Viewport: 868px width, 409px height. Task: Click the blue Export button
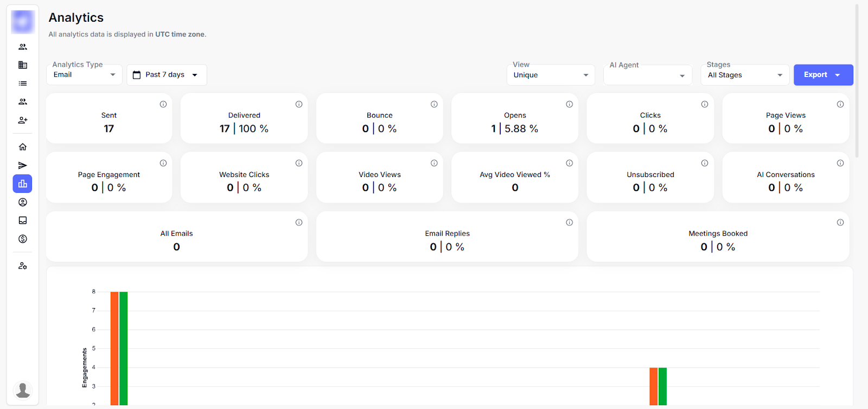pyautogui.click(x=822, y=75)
